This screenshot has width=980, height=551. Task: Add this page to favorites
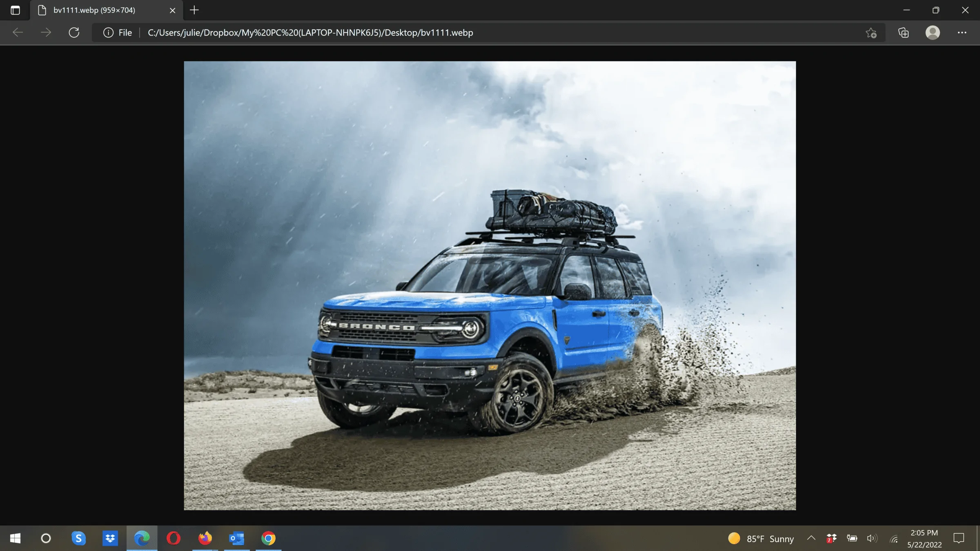(x=871, y=33)
